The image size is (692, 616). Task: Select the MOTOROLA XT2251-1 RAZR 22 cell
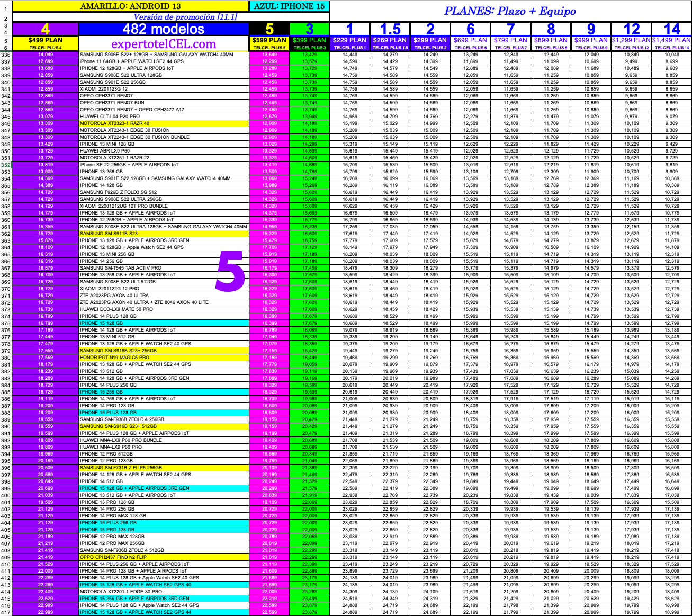(164, 158)
